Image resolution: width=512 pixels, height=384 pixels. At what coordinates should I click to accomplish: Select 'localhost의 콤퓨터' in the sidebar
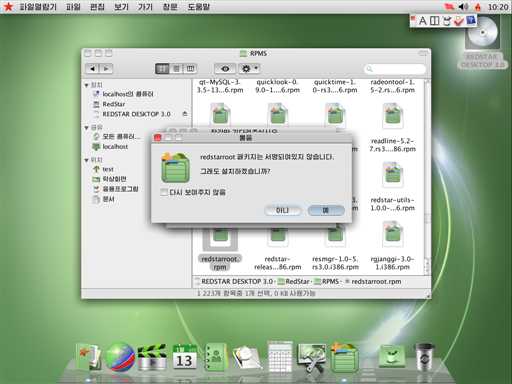coord(123,94)
